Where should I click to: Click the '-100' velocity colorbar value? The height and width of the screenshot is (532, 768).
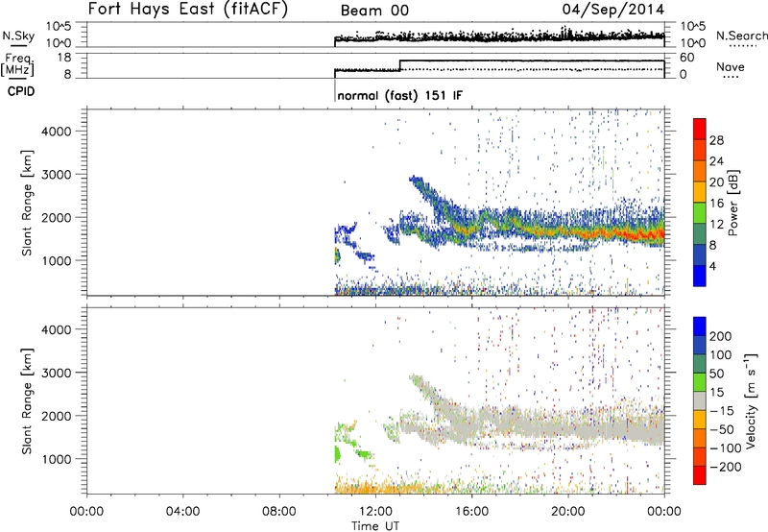point(725,448)
